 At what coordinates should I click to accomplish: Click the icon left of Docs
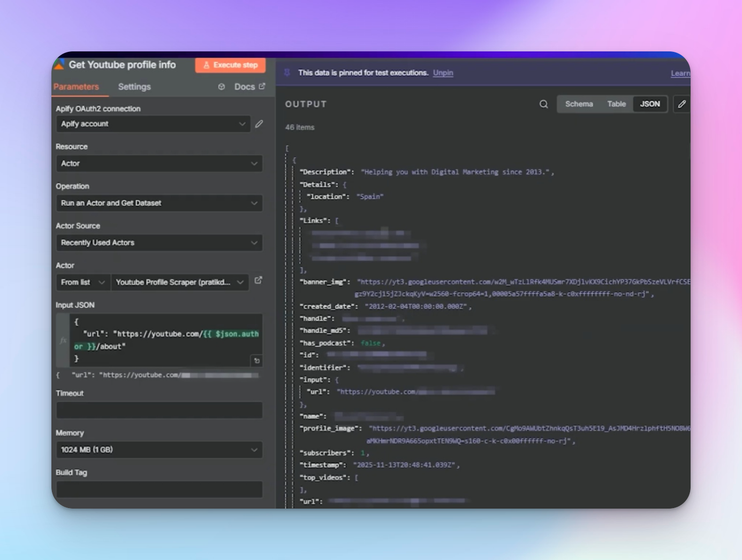click(x=222, y=87)
